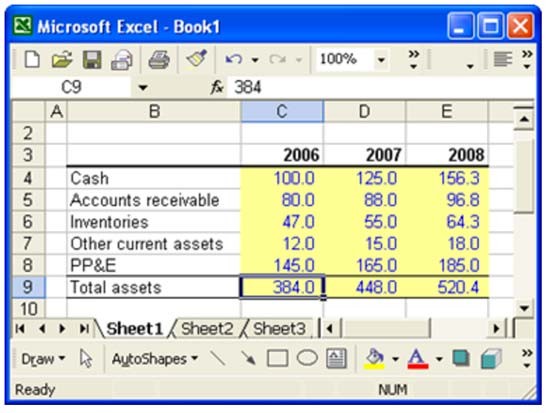Click the Print icon in toolbar
Screen dimensions: 547x413
pyautogui.click(x=159, y=59)
